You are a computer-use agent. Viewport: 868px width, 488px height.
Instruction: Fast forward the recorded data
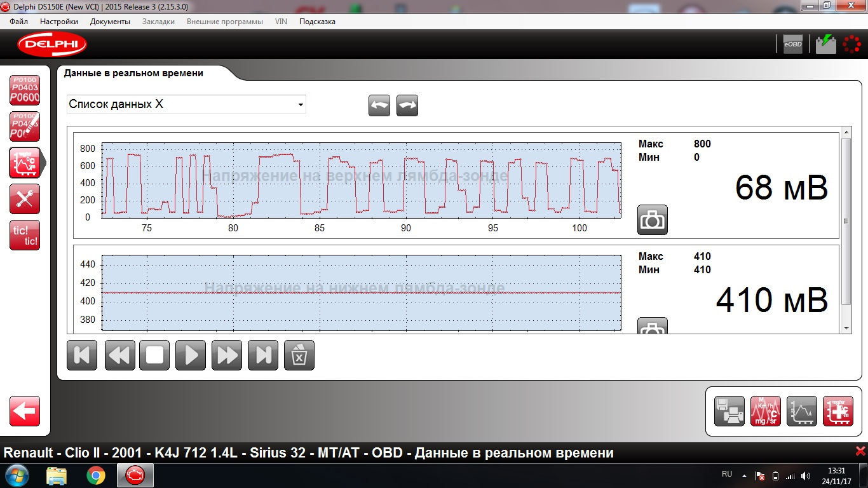coord(227,355)
